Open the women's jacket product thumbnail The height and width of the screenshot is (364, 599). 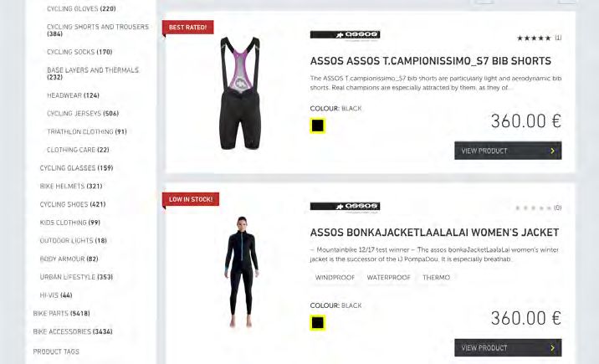click(241, 272)
